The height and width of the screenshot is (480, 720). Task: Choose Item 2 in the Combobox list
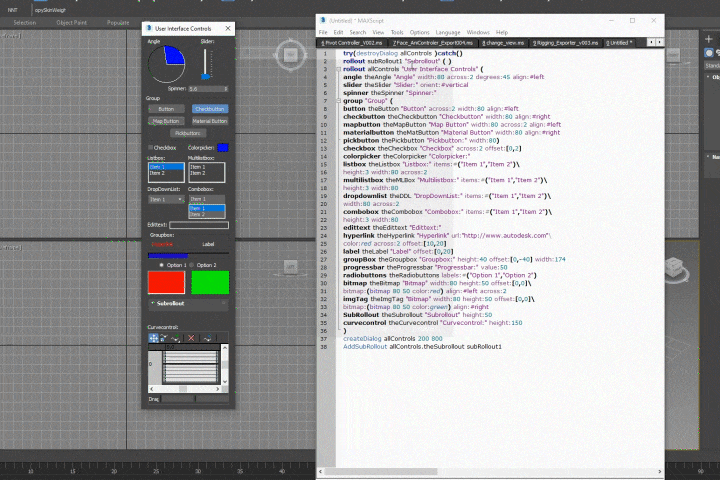[x=207, y=215]
